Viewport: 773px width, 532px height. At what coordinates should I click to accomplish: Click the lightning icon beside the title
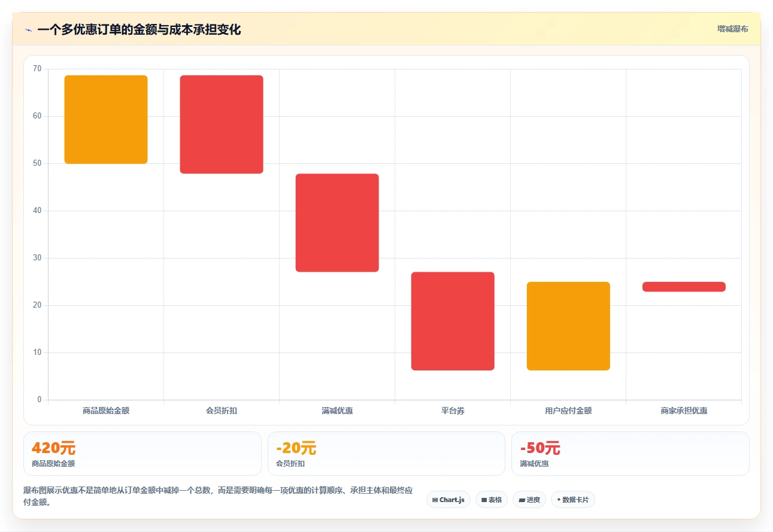click(x=28, y=30)
